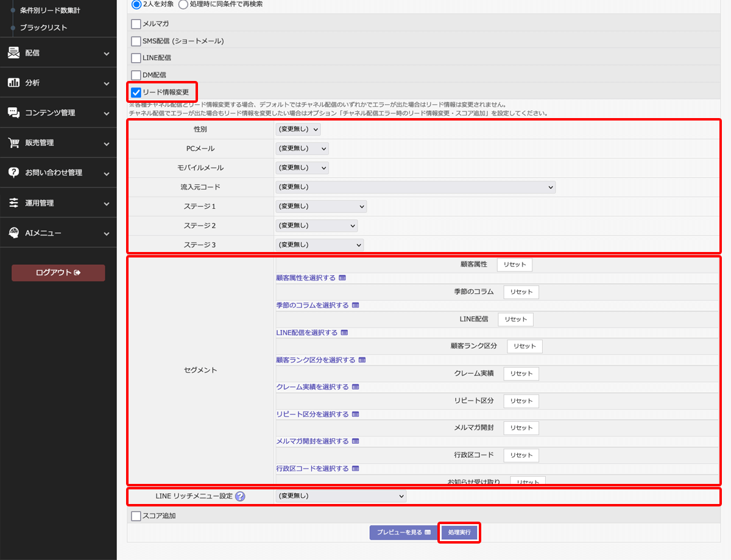Uncheck the リード情報変更 checkbox
The width and height of the screenshot is (731, 560).
point(136,93)
